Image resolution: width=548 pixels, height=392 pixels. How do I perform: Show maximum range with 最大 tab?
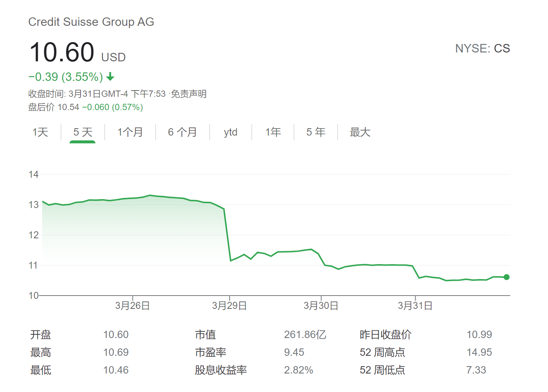(360, 132)
